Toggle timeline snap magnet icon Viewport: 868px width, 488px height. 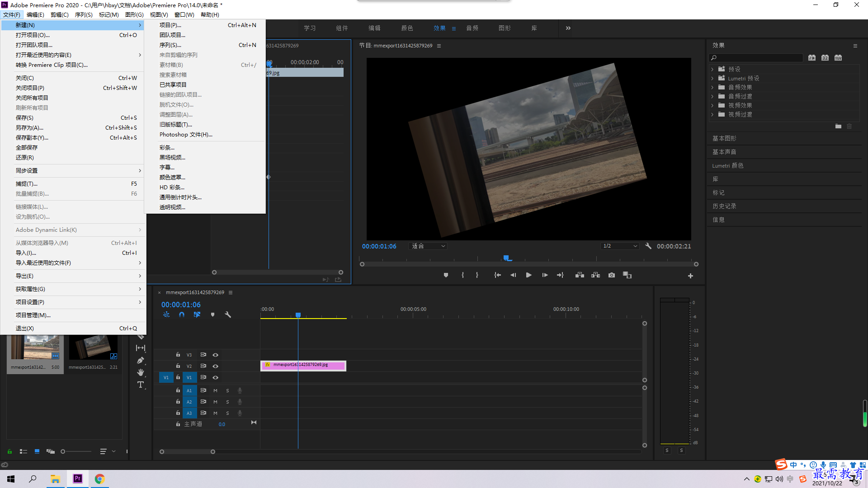pyautogui.click(x=182, y=314)
